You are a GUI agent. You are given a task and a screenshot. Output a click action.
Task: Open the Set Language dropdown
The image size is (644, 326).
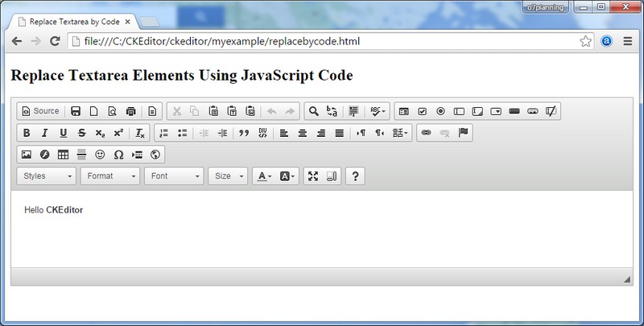(399, 133)
